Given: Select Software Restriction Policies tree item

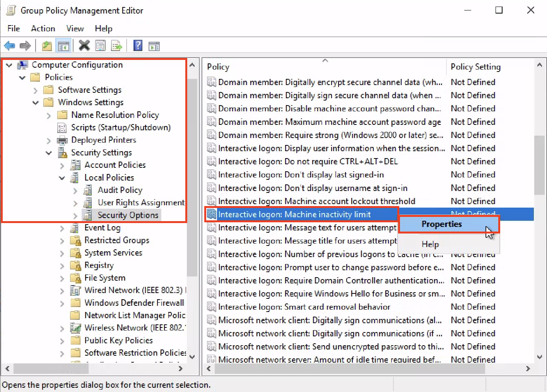Looking at the screenshot, I should point(135,353).
